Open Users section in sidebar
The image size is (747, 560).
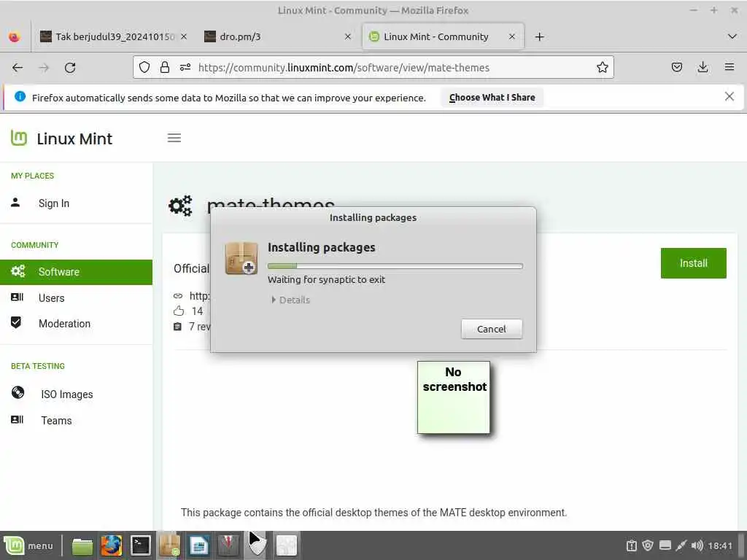click(51, 298)
